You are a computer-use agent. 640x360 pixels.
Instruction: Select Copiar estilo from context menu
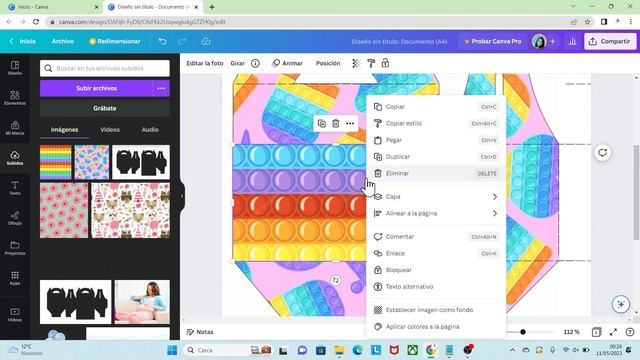(436, 123)
